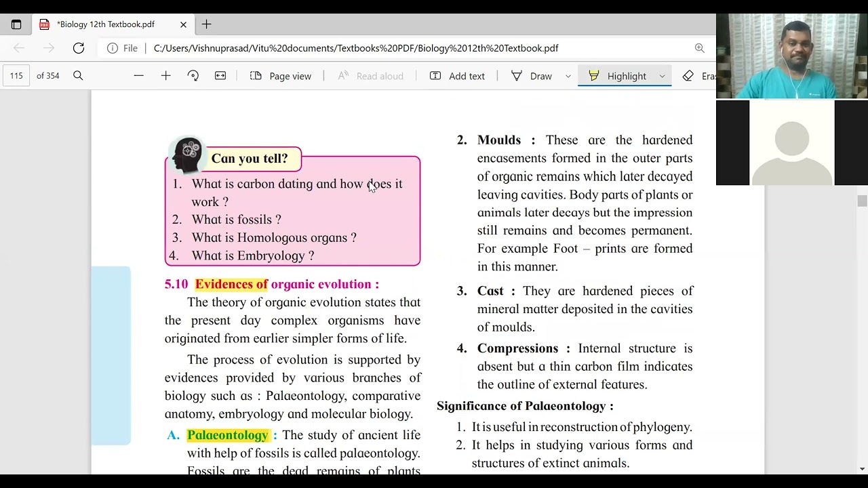The width and height of the screenshot is (868, 488).
Task: View site information icon next to File
Action: point(113,48)
